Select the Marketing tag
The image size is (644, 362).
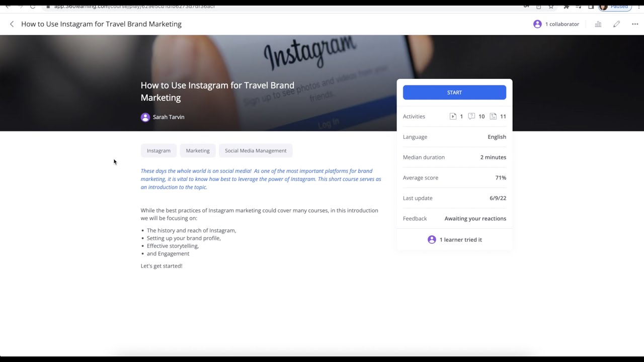pos(198,151)
